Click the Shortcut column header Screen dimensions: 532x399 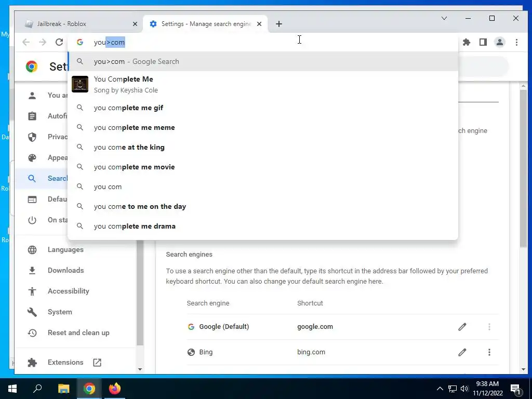click(x=310, y=303)
